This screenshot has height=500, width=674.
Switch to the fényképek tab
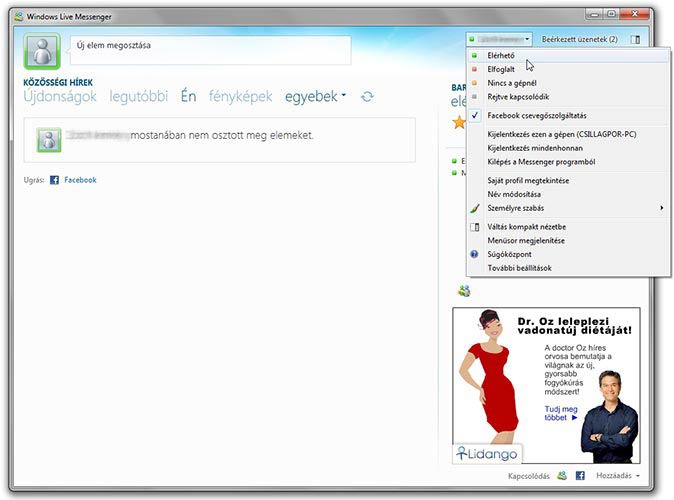click(x=240, y=97)
